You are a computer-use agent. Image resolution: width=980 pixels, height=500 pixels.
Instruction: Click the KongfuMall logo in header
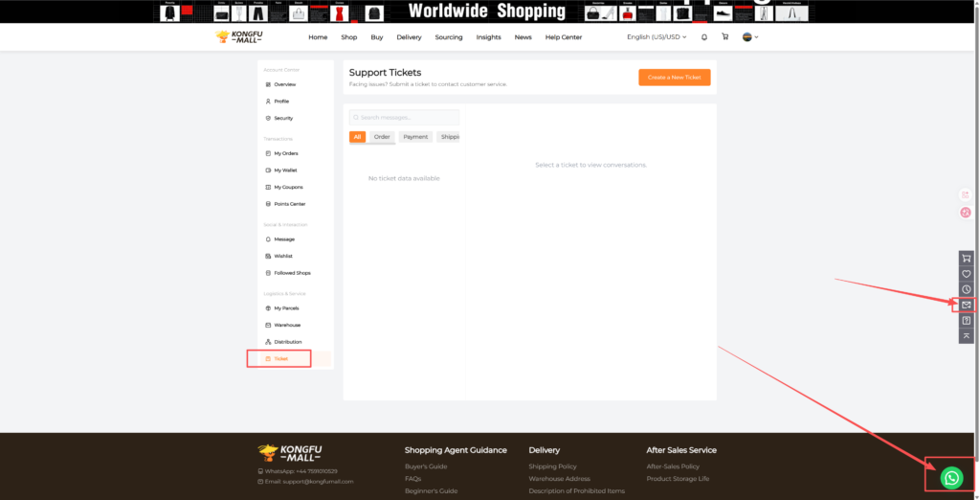[x=238, y=37]
